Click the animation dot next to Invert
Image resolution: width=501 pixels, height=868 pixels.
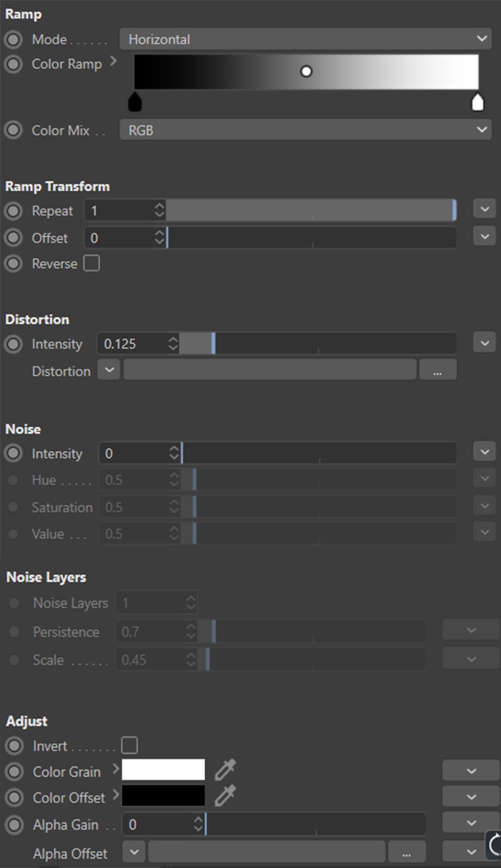coord(14,746)
